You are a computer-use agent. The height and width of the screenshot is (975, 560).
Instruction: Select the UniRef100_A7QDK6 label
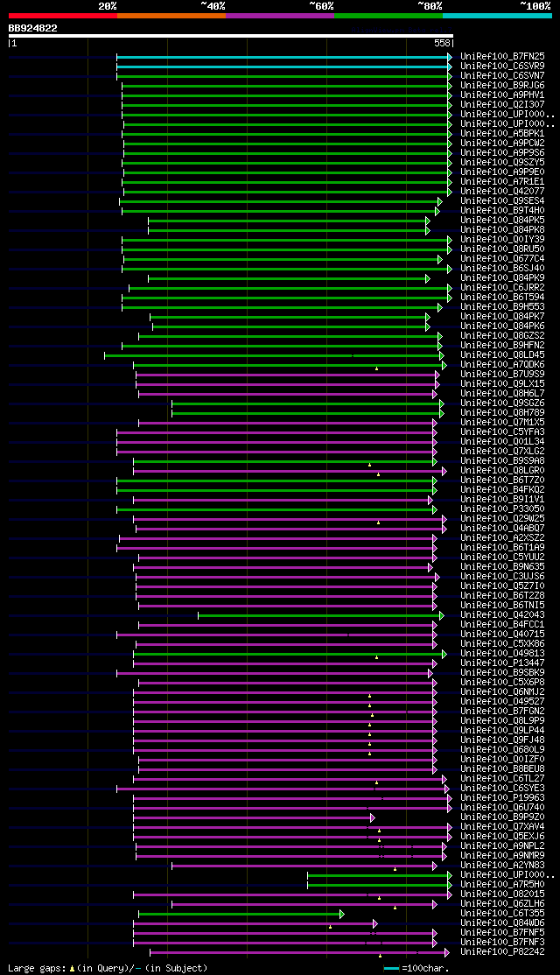(x=502, y=366)
